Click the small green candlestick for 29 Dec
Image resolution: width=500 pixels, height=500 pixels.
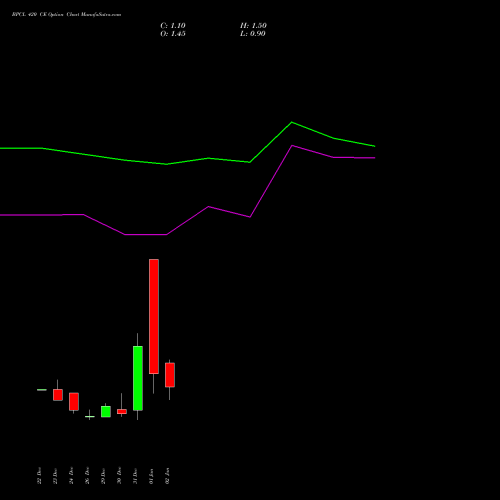coord(106,411)
